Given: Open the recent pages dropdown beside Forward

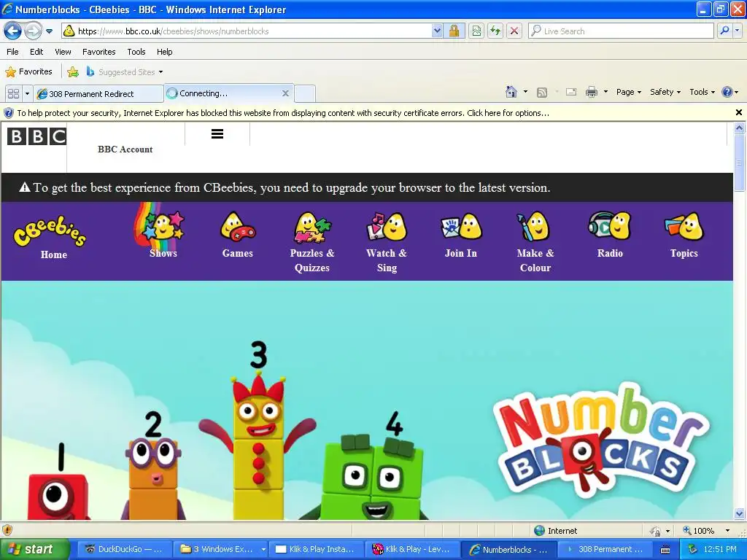Looking at the screenshot, I should tap(49, 31).
